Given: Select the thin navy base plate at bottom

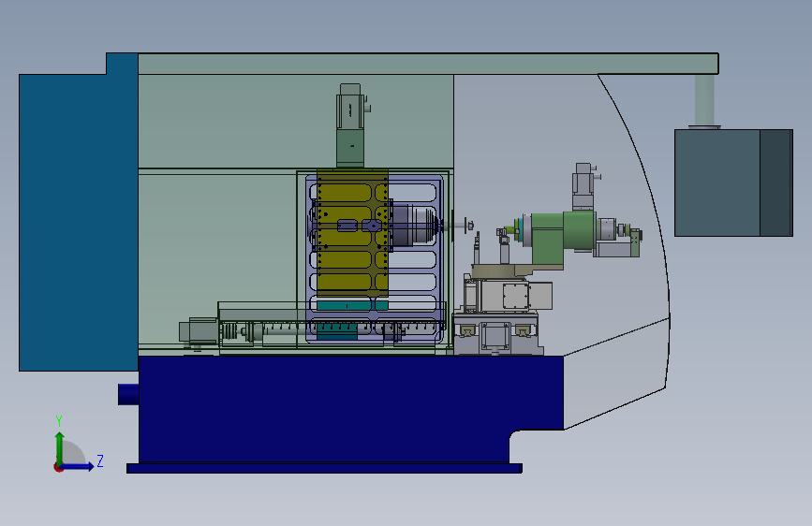Looking at the screenshot, I should [x=324, y=468].
